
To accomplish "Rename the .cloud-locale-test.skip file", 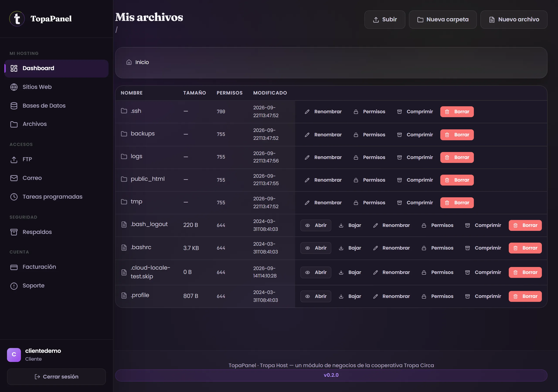I will coord(391,272).
